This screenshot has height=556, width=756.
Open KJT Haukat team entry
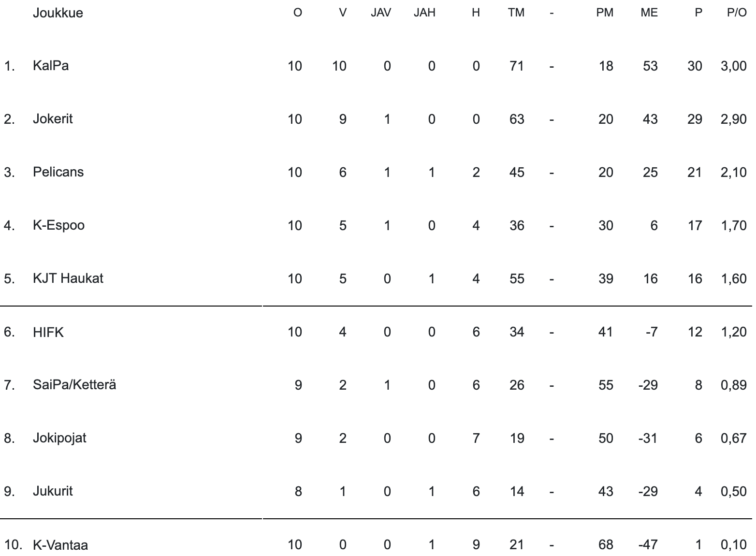click(68, 278)
